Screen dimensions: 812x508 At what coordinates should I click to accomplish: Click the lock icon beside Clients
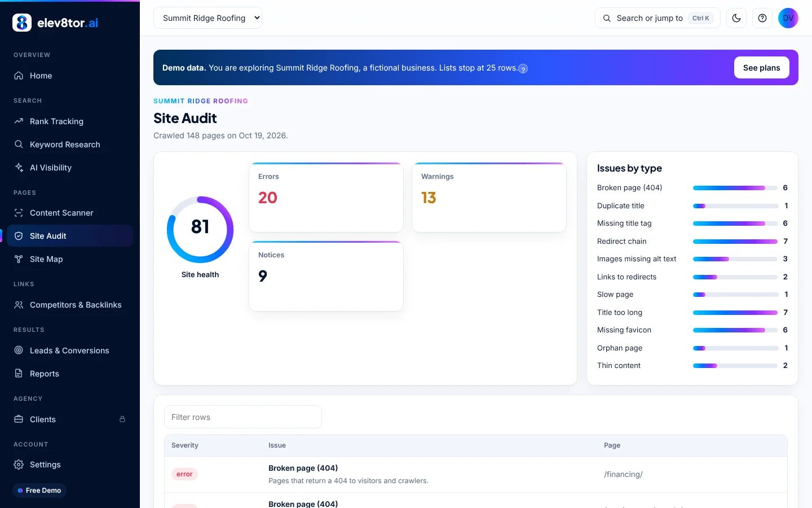pos(122,419)
